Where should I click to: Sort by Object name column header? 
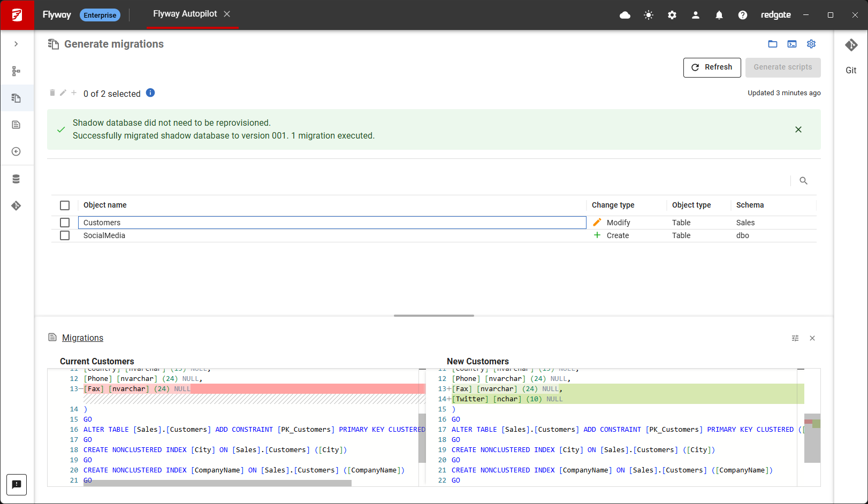pos(105,205)
